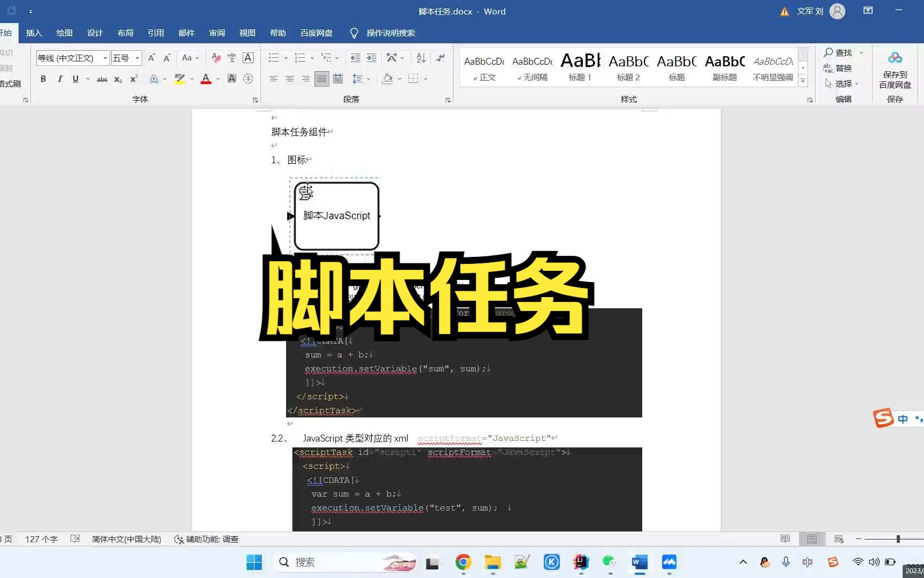The height and width of the screenshot is (578, 924).
Task: Click the accessibility check status bar entry
Action: 206,539
